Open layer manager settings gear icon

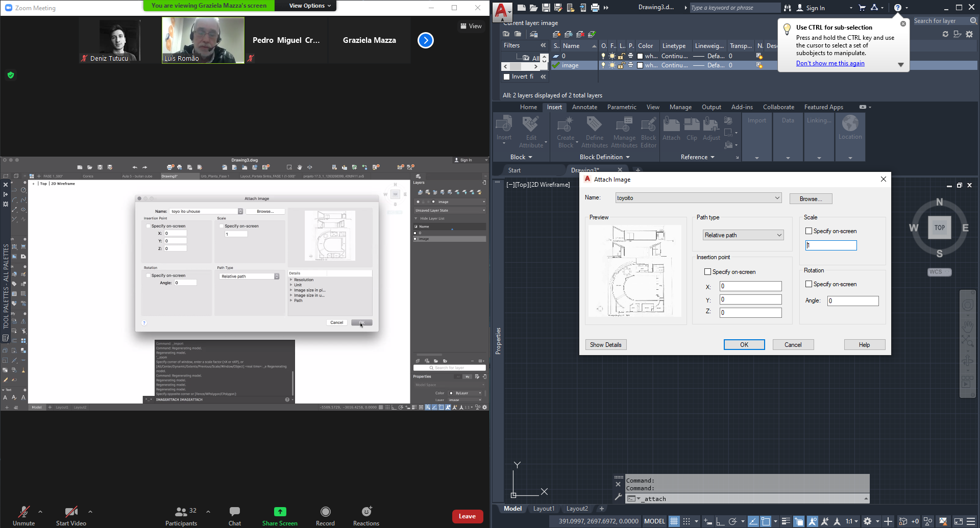(x=969, y=34)
